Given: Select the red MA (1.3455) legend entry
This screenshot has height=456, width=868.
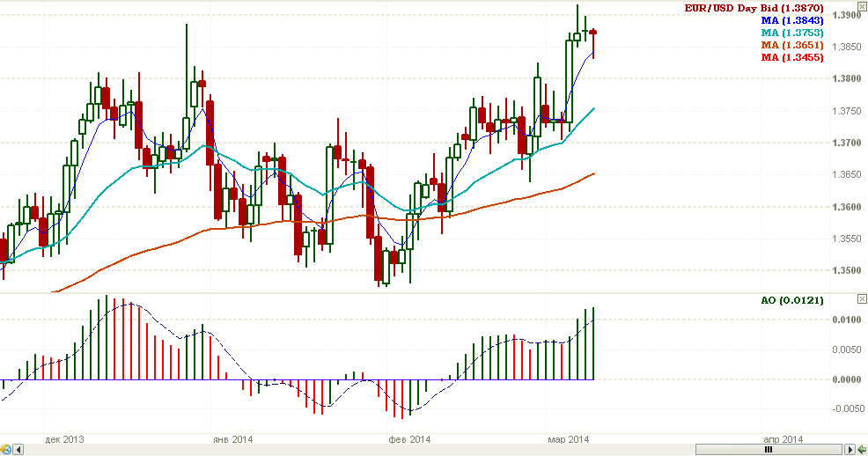Looking at the screenshot, I should (792, 57).
